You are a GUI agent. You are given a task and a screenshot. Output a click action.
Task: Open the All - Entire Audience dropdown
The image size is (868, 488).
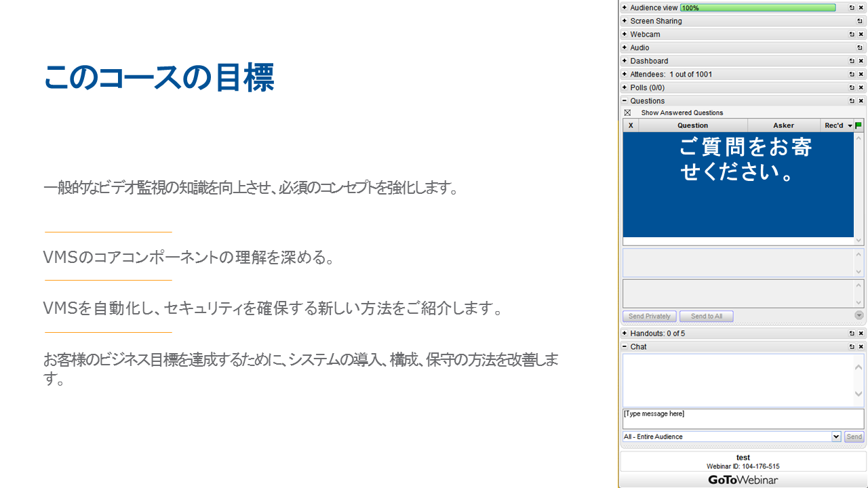click(836, 436)
